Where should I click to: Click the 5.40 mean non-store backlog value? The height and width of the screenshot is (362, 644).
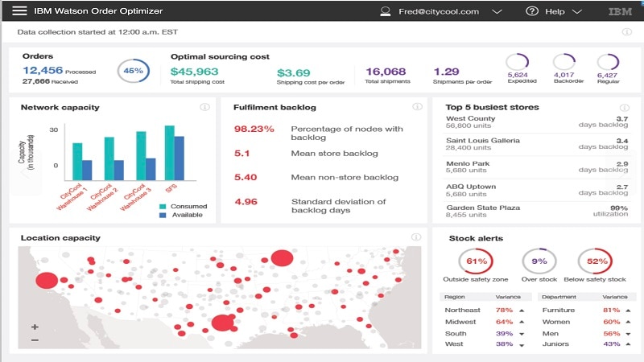click(x=246, y=177)
